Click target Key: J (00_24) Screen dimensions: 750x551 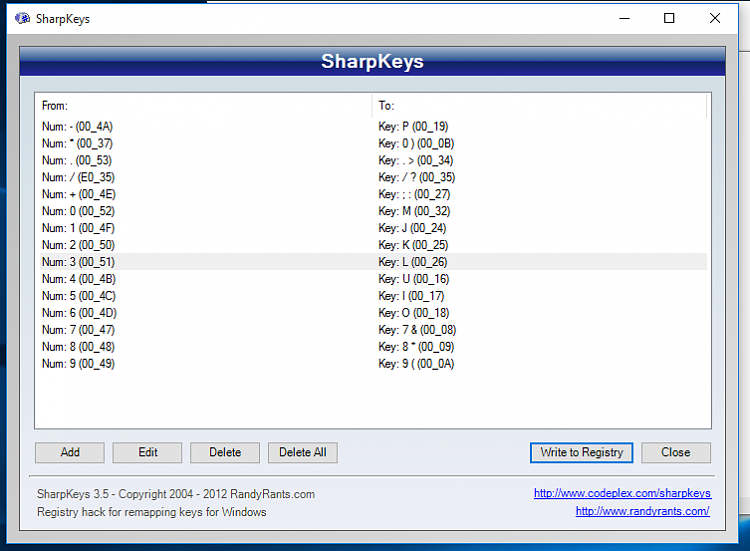point(412,228)
